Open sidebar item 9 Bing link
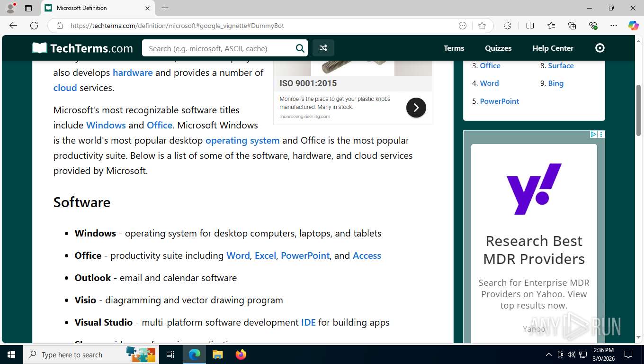 point(556,83)
